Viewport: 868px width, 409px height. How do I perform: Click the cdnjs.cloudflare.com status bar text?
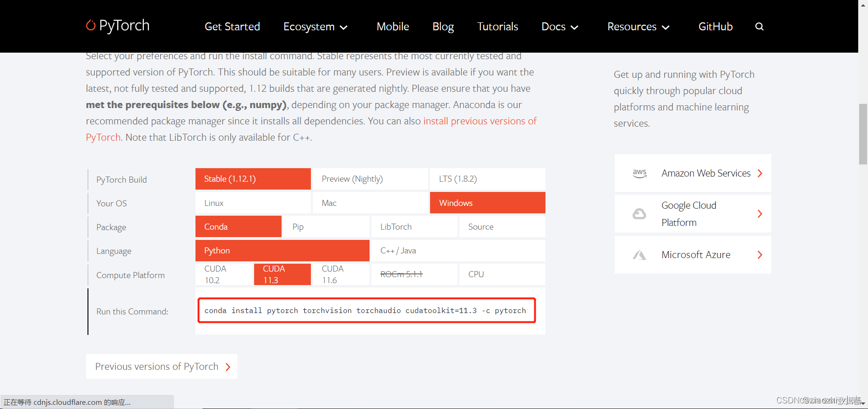point(67,402)
